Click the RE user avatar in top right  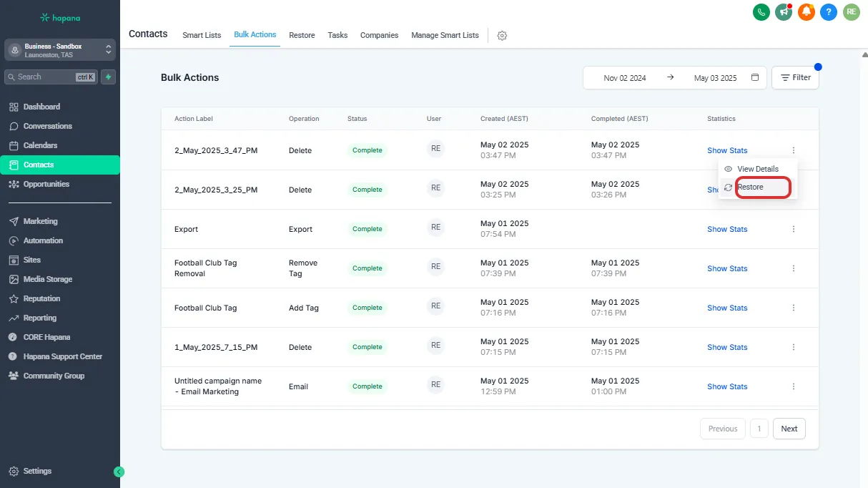[x=851, y=11]
